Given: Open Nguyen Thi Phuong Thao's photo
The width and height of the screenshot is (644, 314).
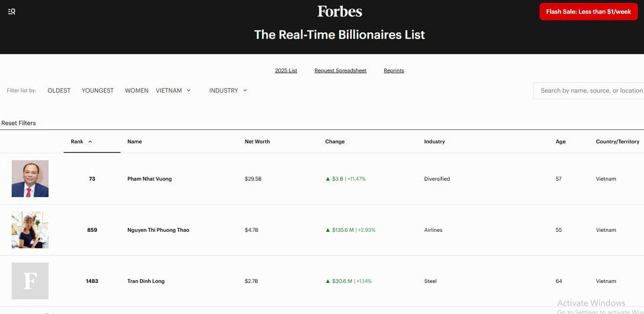Looking at the screenshot, I should [x=30, y=230].
